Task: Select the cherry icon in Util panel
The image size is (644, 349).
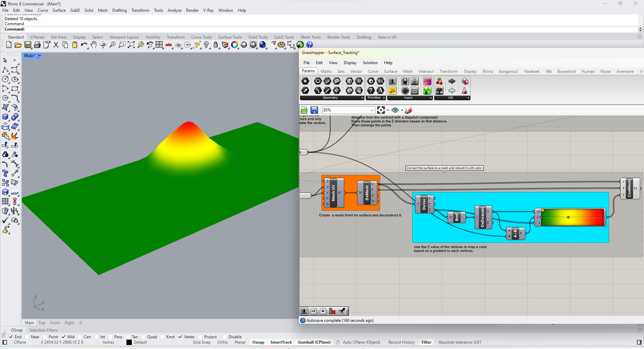Action: [x=439, y=82]
